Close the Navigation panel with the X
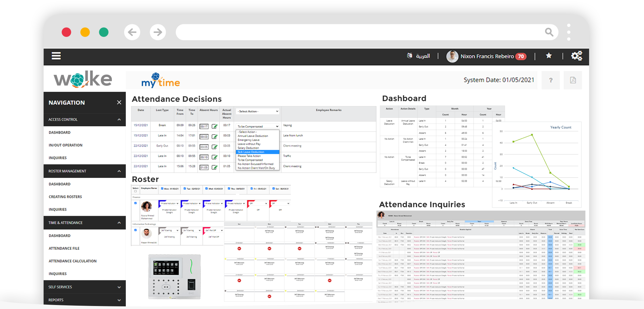Screen dimensions: 644x309 point(119,102)
